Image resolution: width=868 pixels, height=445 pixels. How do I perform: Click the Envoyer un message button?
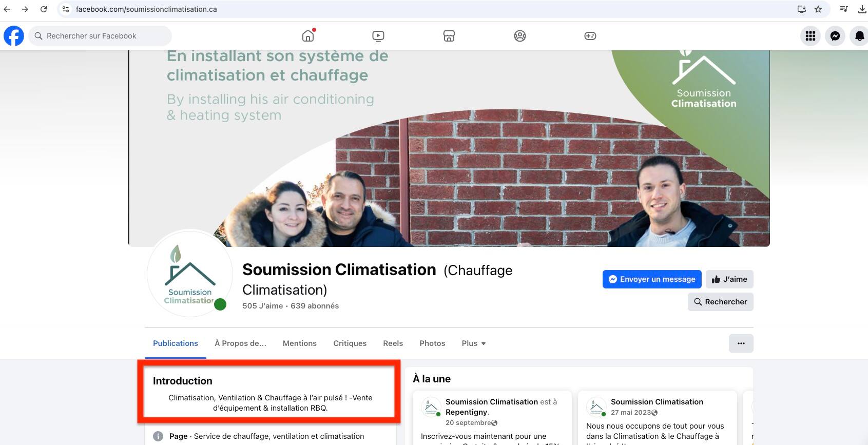coord(652,279)
